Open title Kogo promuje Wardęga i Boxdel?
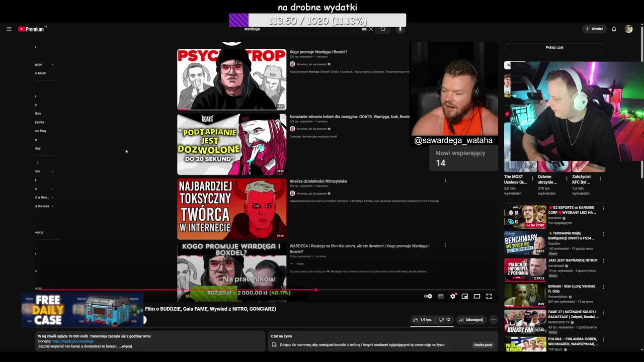Viewport: 644px width, 362px height. 318,52
